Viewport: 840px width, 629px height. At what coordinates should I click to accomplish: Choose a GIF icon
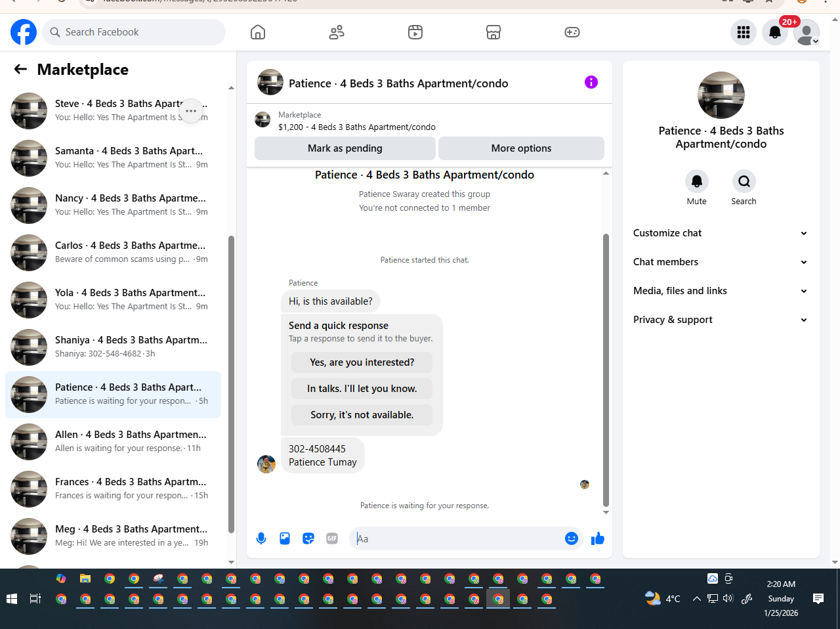pyautogui.click(x=332, y=538)
